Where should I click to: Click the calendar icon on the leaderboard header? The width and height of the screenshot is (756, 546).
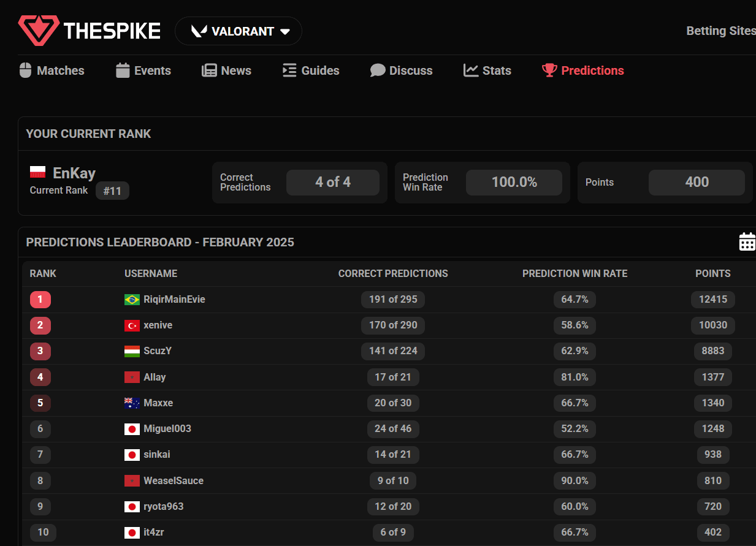(x=747, y=241)
